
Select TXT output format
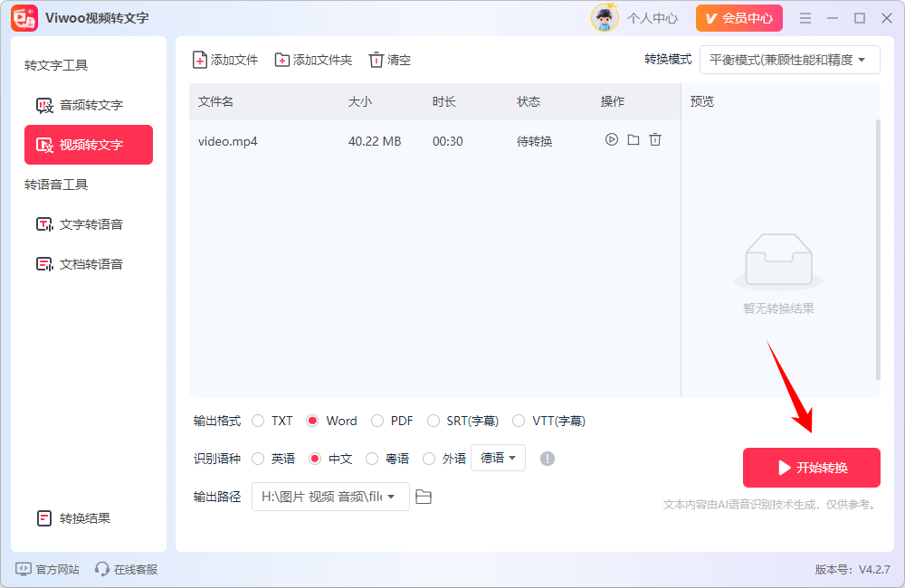pos(272,422)
